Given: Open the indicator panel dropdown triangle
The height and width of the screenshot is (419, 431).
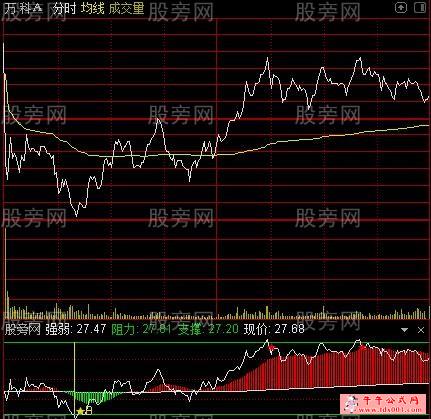Looking at the screenshot, I should click(x=404, y=330).
